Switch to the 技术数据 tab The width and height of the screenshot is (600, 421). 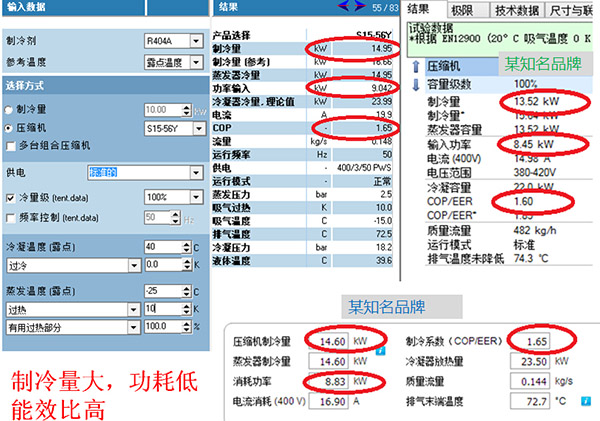(512, 9)
